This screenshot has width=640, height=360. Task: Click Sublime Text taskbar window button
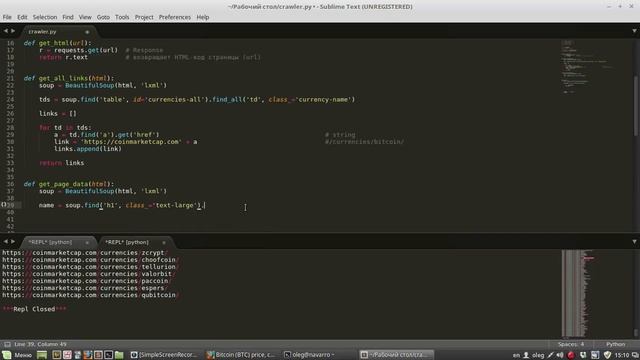point(396,355)
